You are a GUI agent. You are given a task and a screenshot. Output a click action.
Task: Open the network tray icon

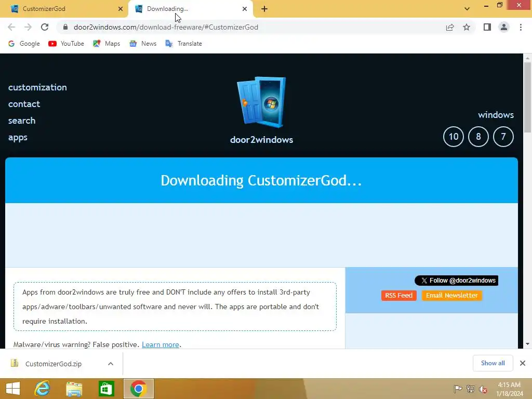click(471, 389)
